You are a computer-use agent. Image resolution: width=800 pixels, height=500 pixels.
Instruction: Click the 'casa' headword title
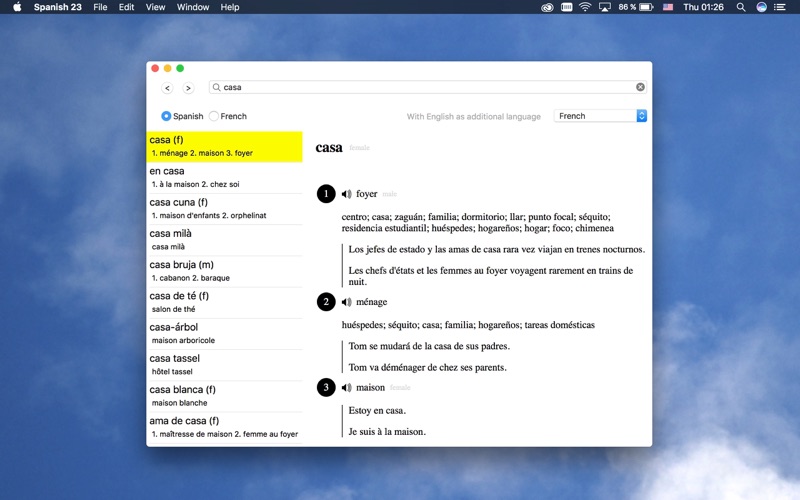coord(329,148)
